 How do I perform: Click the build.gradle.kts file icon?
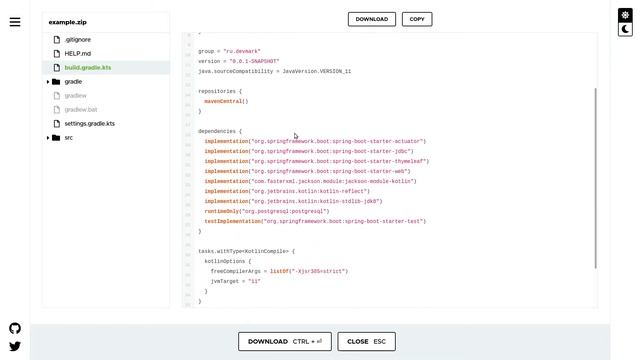click(57, 68)
